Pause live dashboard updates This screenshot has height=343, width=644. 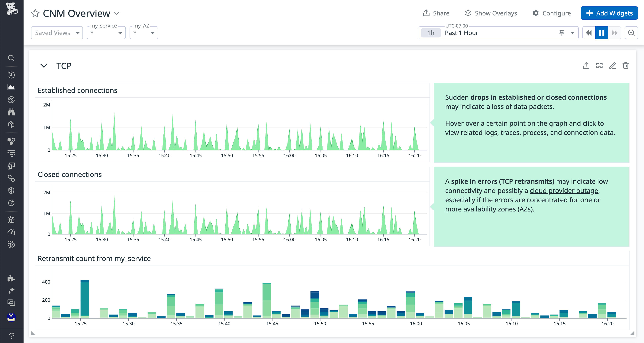[x=601, y=33]
